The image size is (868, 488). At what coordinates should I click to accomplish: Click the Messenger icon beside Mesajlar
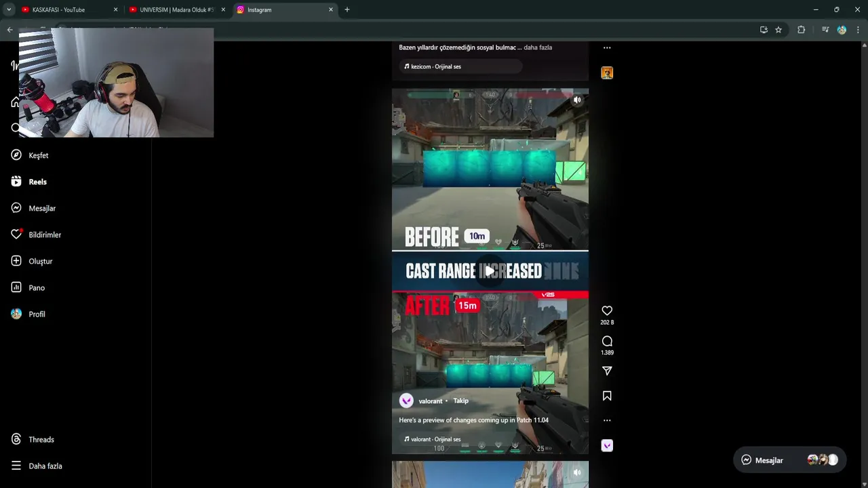[16, 208]
